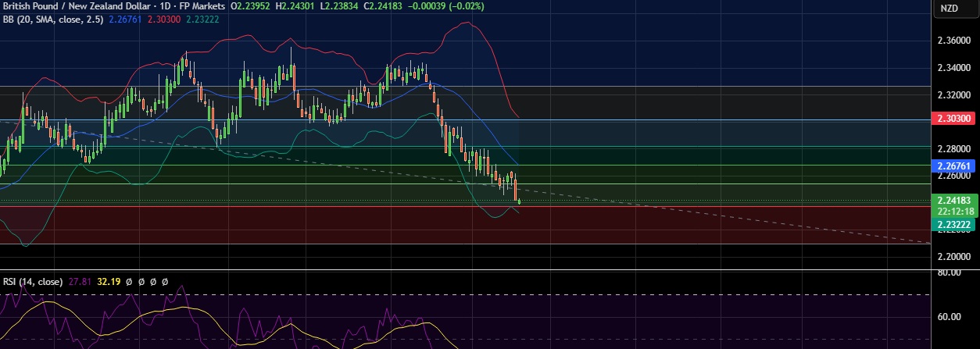Click the green 2.24183 current price label

(953, 201)
